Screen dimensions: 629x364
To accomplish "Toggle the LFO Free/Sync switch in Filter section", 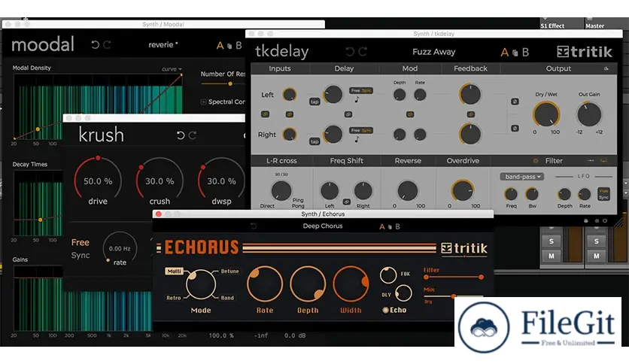I will click(x=603, y=194).
